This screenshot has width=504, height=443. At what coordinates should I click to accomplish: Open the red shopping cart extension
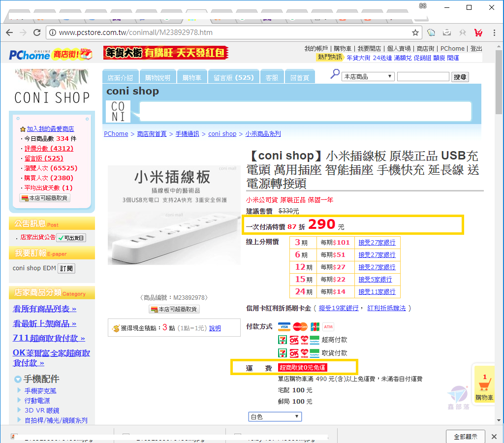[x=478, y=32]
